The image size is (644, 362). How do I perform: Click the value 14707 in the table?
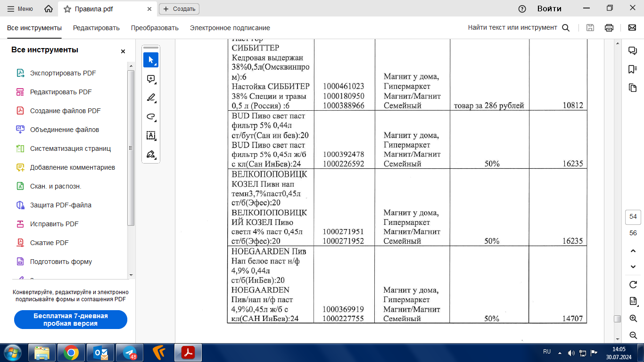click(573, 319)
